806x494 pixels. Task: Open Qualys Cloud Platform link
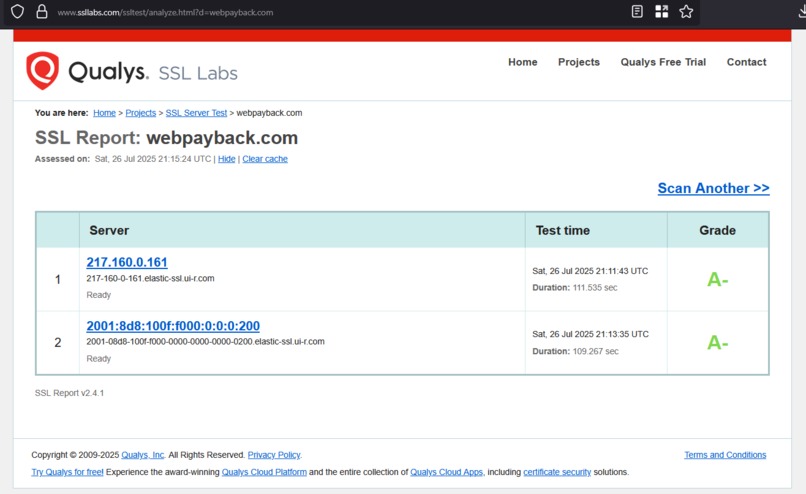pyautogui.click(x=264, y=472)
